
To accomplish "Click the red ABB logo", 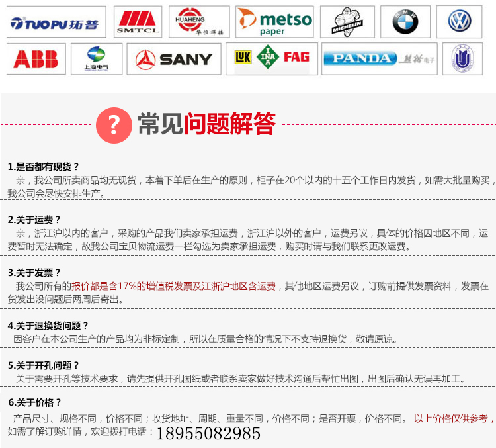I will point(36,59).
